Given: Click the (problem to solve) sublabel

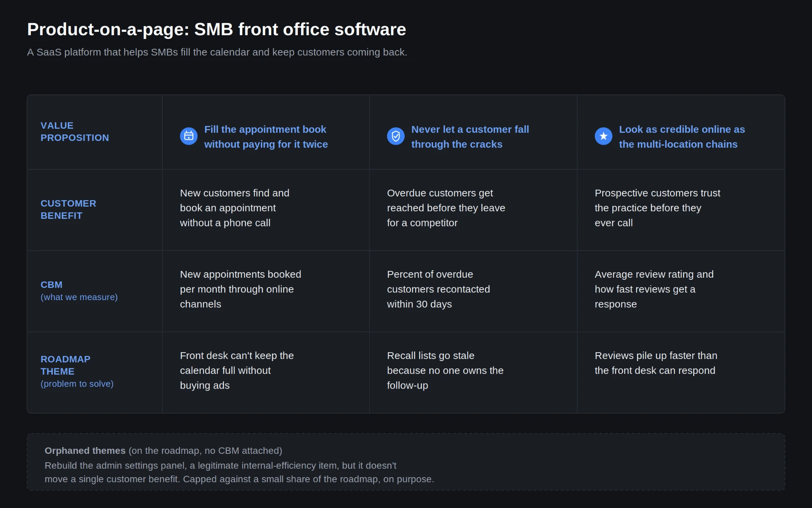Looking at the screenshot, I should click(77, 384).
